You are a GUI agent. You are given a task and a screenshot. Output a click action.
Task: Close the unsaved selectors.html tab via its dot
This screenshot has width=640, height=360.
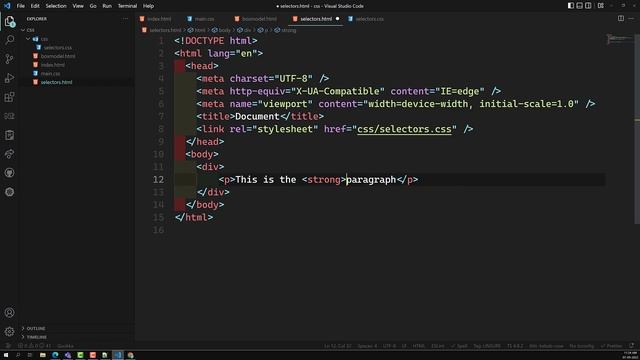click(337, 19)
